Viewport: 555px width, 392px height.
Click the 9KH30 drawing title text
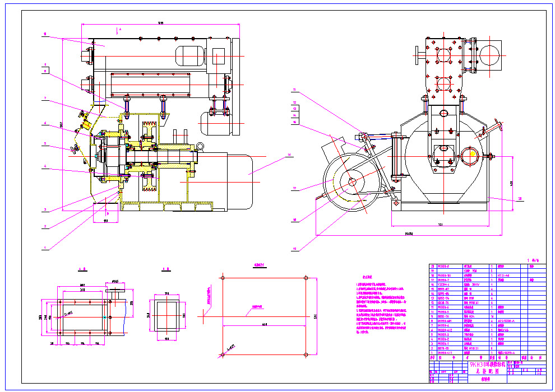487,365
